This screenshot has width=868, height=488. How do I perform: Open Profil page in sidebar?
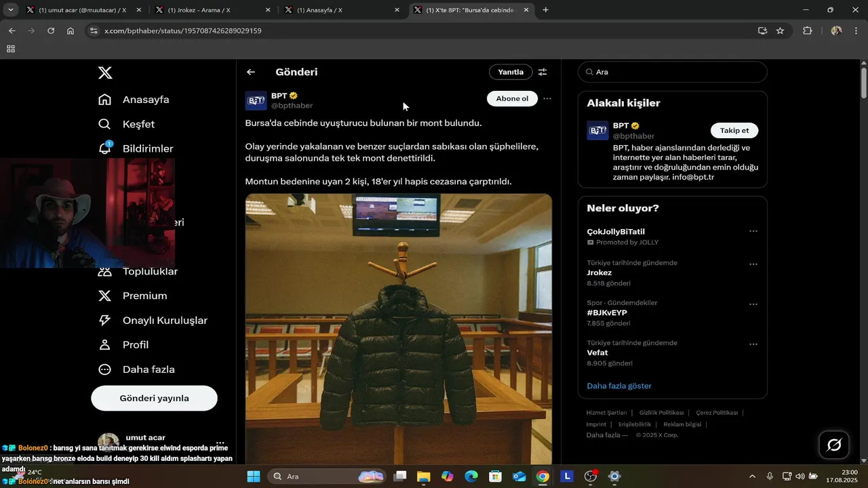pos(123,344)
